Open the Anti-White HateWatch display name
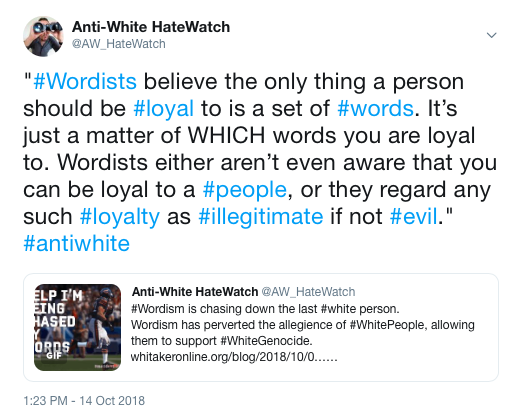 [151, 27]
